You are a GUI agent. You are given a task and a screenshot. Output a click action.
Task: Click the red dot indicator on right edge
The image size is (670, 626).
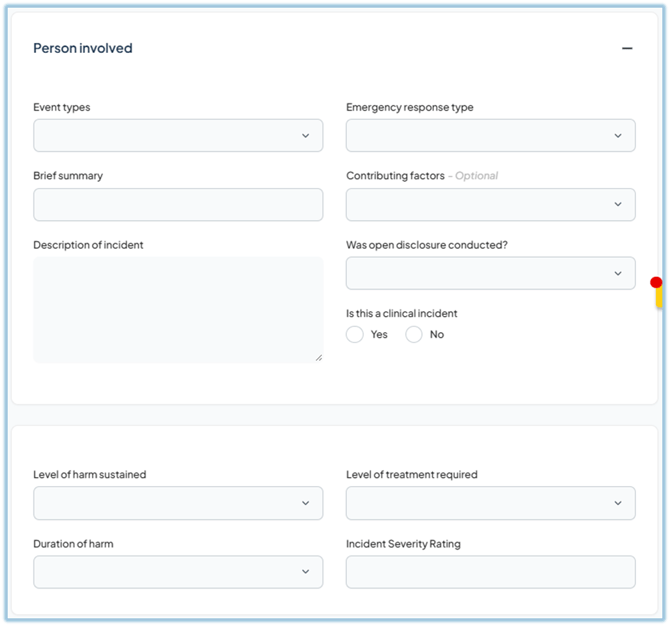coord(656,282)
